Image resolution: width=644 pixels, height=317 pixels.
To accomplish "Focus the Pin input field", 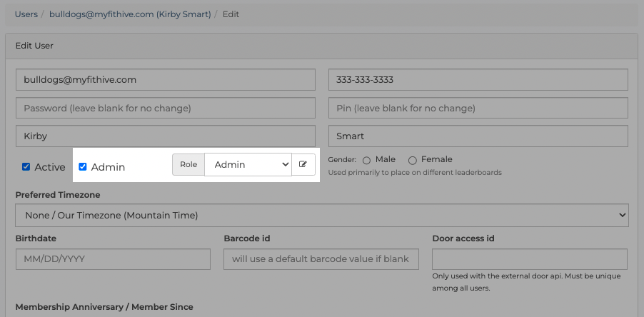I will click(478, 108).
